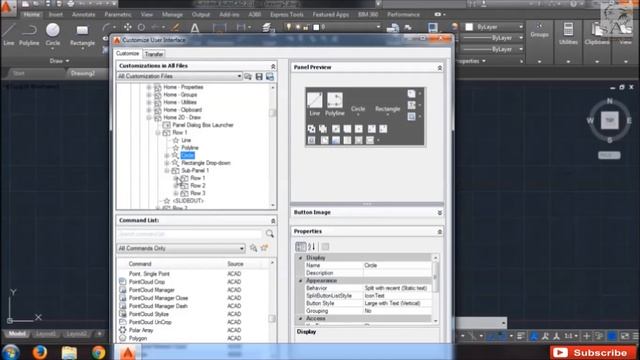Click create new command star icon
Screen dimensions: 640x360
(264, 248)
